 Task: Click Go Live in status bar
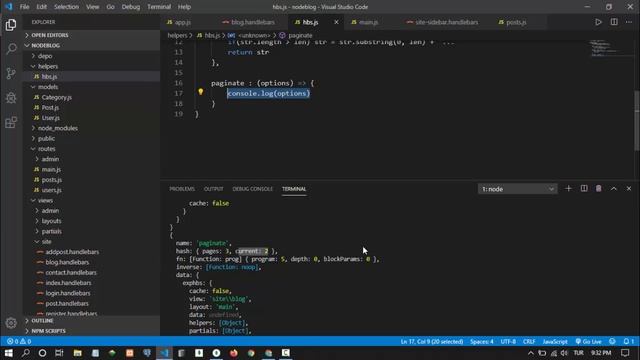(589, 341)
